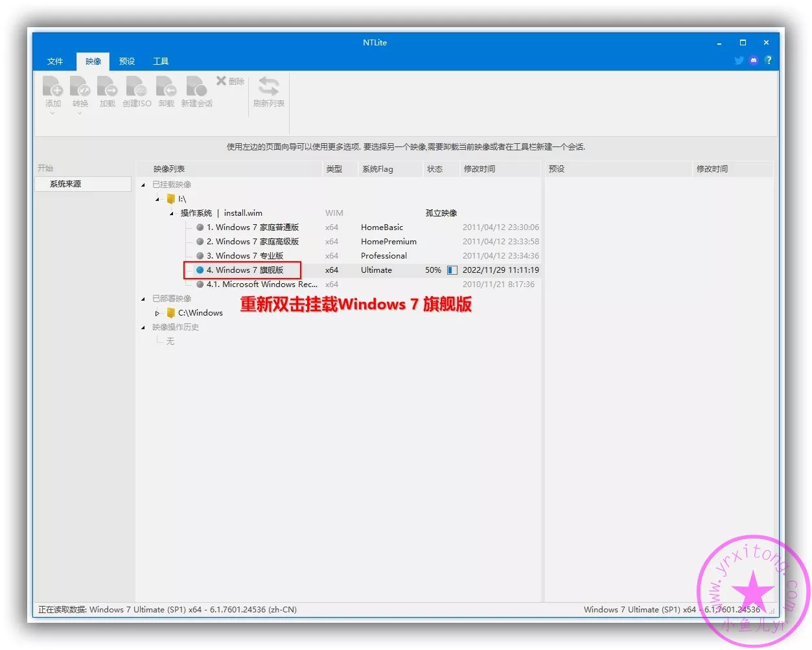Open the Twitter icon in title area
812x650 pixels.
739,60
